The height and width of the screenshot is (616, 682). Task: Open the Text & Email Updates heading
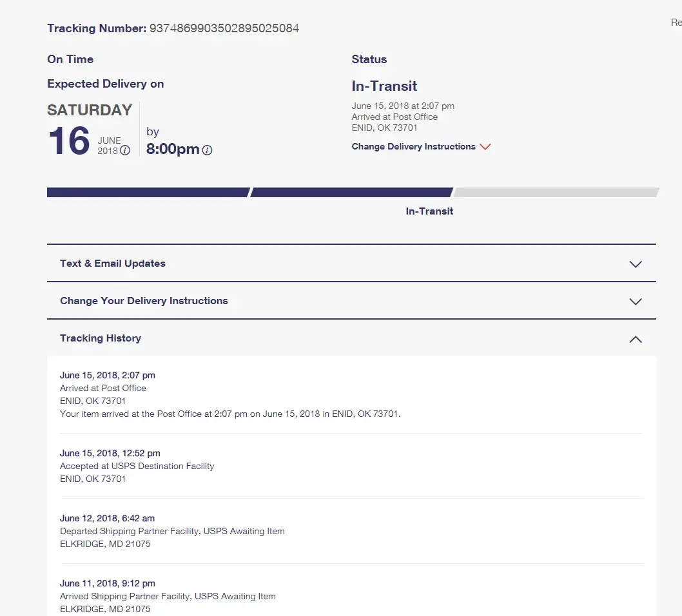(113, 264)
